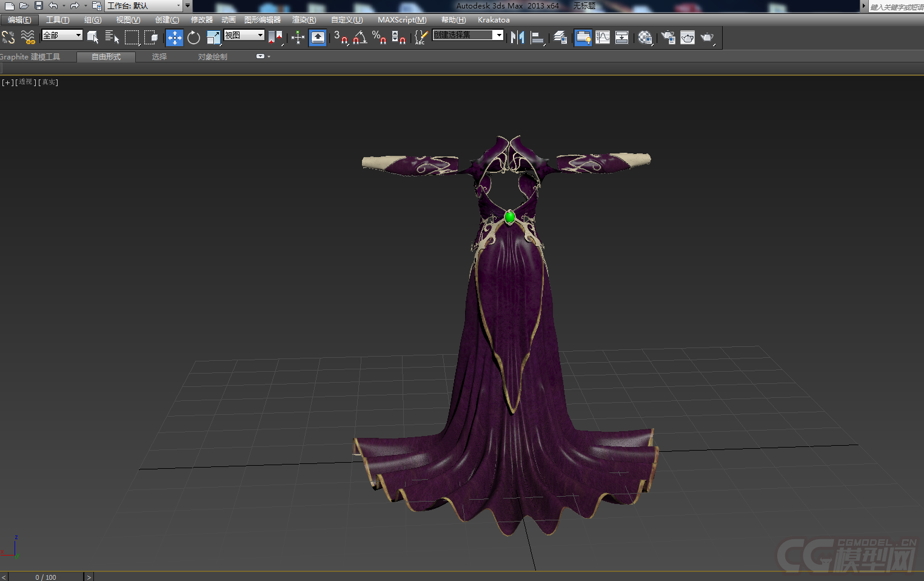The height and width of the screenshot is (581, 924).
Task: Open Schematic View
Action: click(621, 38)
